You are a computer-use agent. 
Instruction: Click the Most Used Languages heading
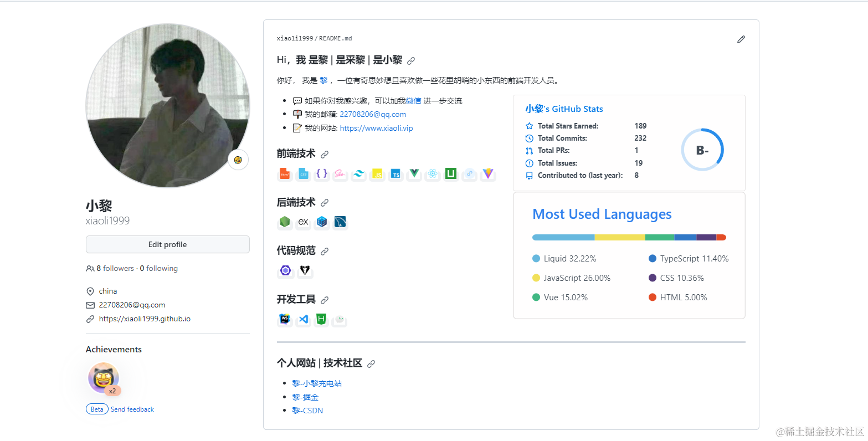tap(602, 214)
